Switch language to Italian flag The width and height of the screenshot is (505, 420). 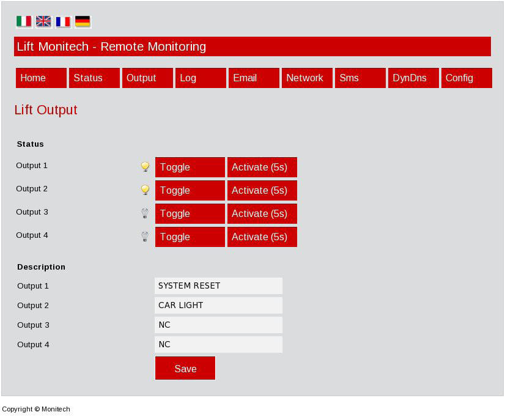click(24, 21)
